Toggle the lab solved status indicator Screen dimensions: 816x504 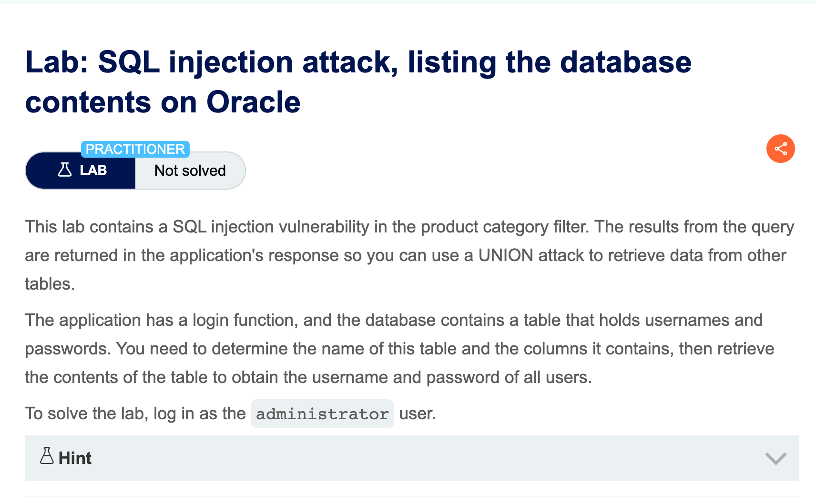point(190,170)
